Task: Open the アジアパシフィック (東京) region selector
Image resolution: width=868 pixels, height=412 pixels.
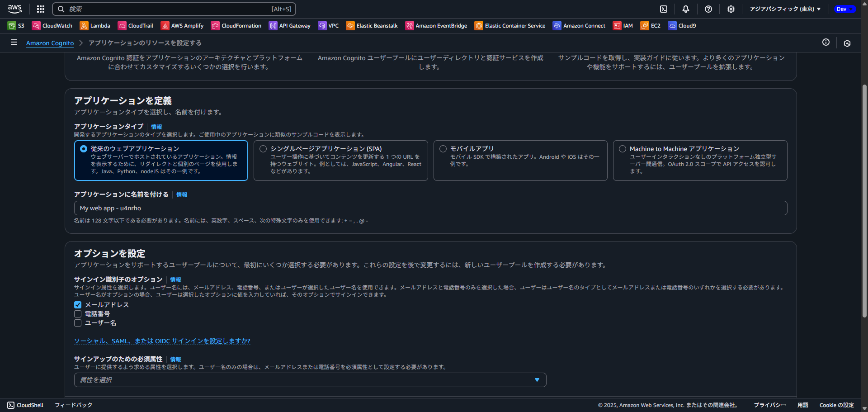Action: click(785, 9)
